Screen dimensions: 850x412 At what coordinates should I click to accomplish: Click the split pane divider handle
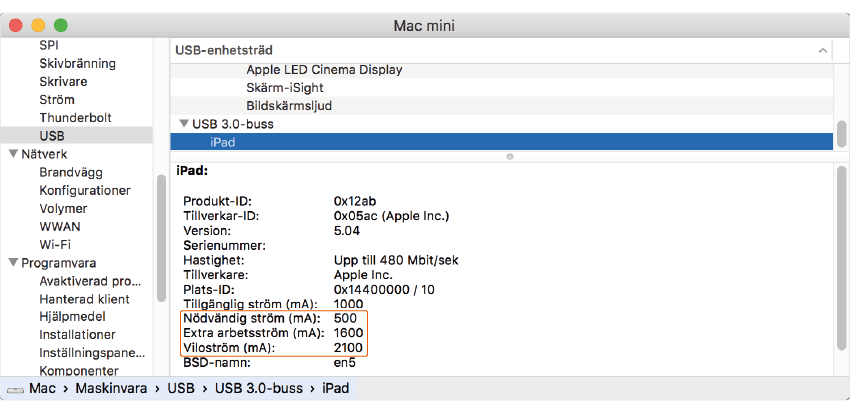pyautogui.click(x=509, y=156)
